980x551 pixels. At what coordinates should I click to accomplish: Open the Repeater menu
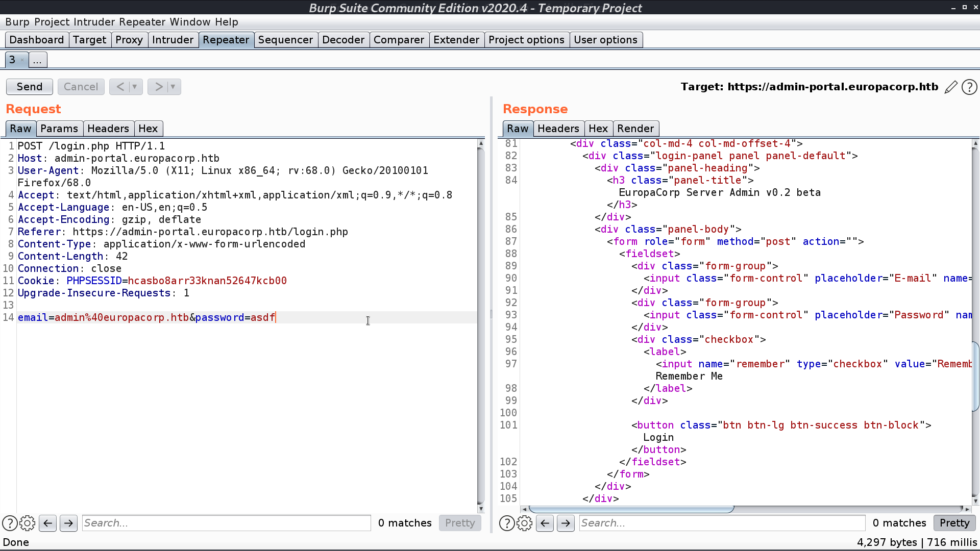click(x=142, y=22)
